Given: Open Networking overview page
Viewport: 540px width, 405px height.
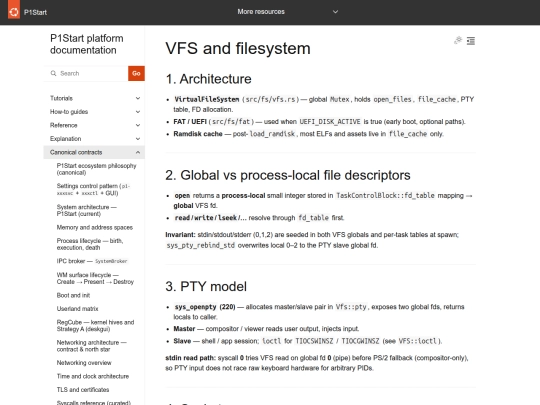Looking at the screenshot, I should click(x=84, y=363).
